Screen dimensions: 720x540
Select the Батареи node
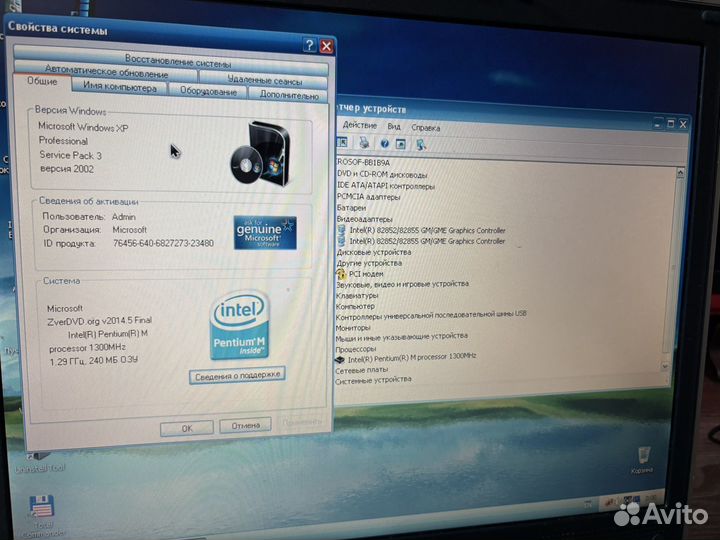click(x=351, y=208)
